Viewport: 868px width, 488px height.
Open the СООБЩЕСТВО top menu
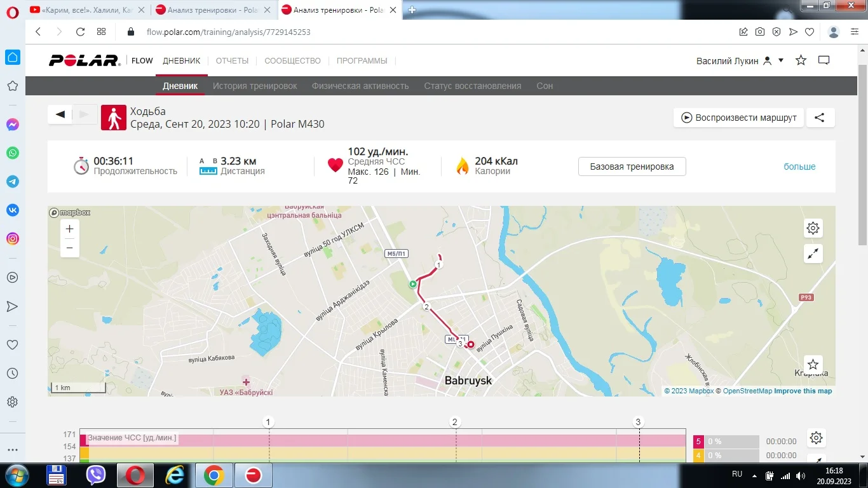click(292, 60)
